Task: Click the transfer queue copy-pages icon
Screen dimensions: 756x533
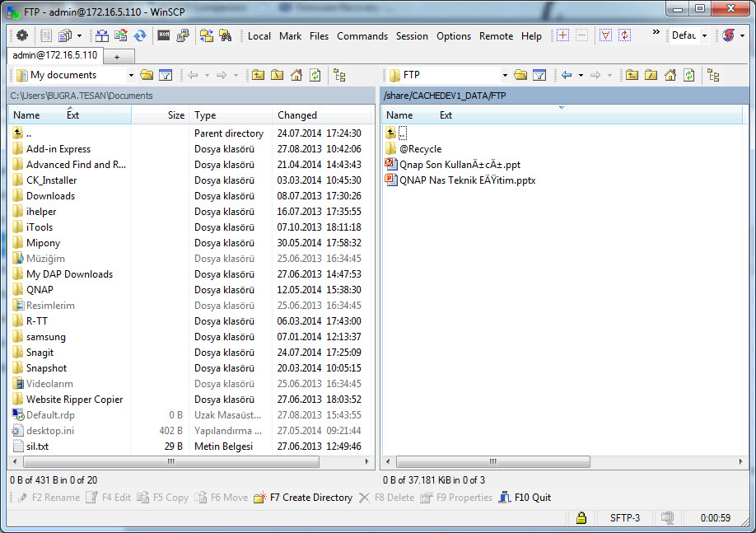Action: point(64,35)
